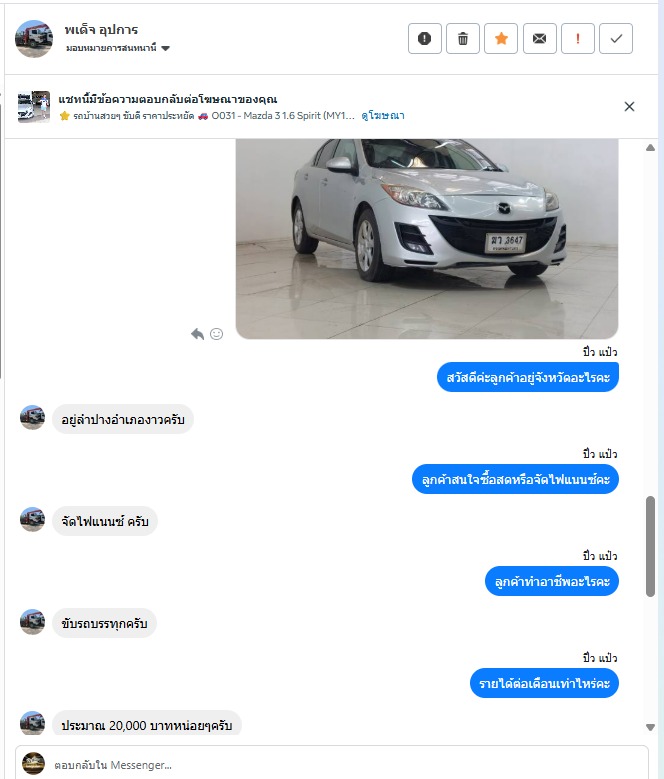The image size is (664, 779).
Task: React to the photo with emoji icon
Action: [217, 334]
